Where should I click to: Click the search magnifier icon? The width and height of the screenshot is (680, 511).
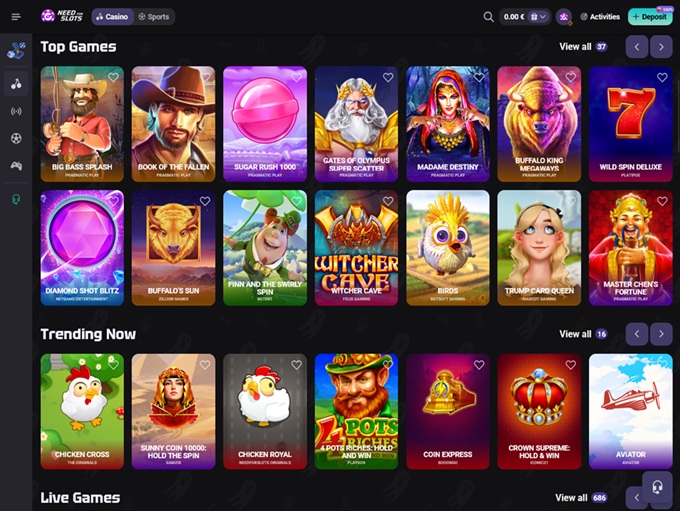coord(488,17)
